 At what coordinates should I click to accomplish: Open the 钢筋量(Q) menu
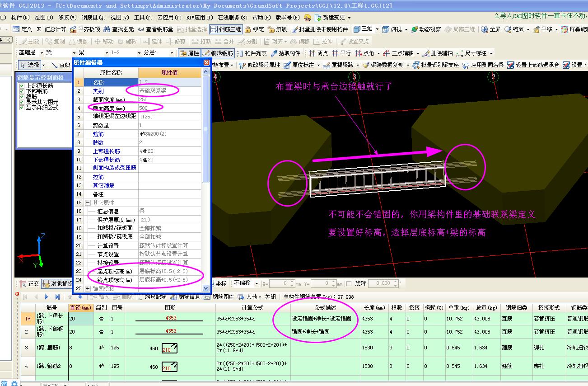click(93, 17)
